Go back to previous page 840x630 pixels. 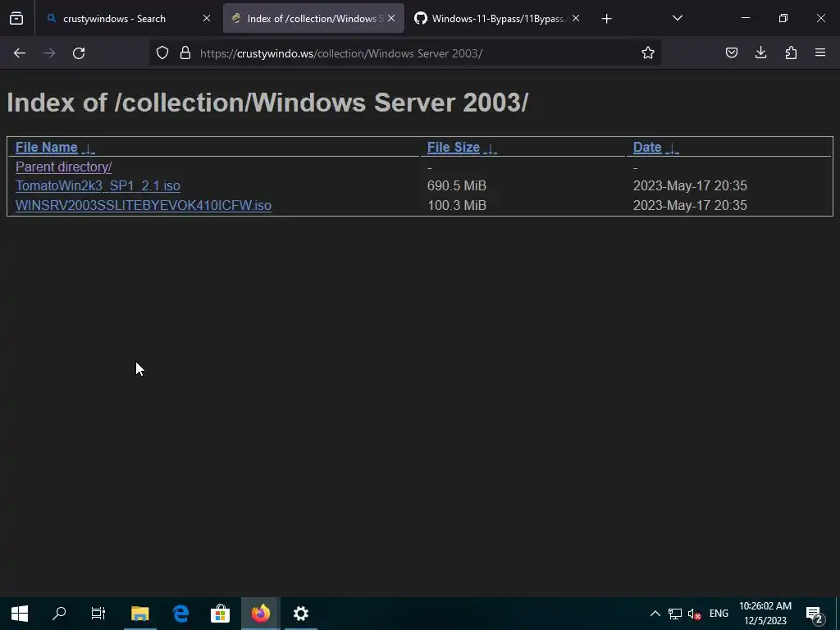coord(20,53)
